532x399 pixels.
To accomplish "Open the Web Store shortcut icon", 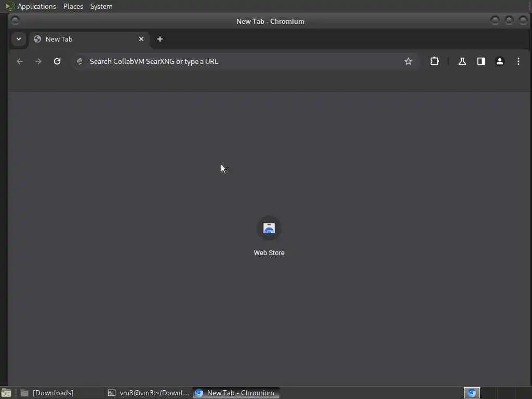I will (x=269, y=229).
